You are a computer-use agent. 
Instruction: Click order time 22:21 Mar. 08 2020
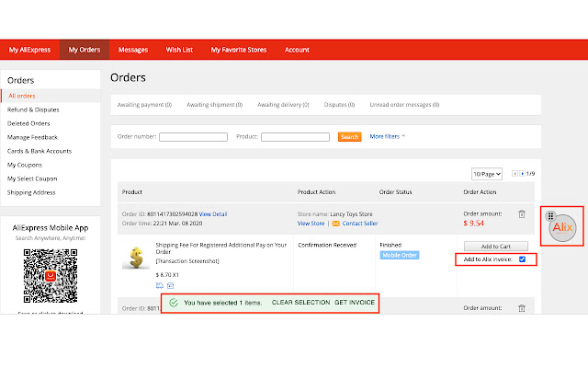point(177,224)
